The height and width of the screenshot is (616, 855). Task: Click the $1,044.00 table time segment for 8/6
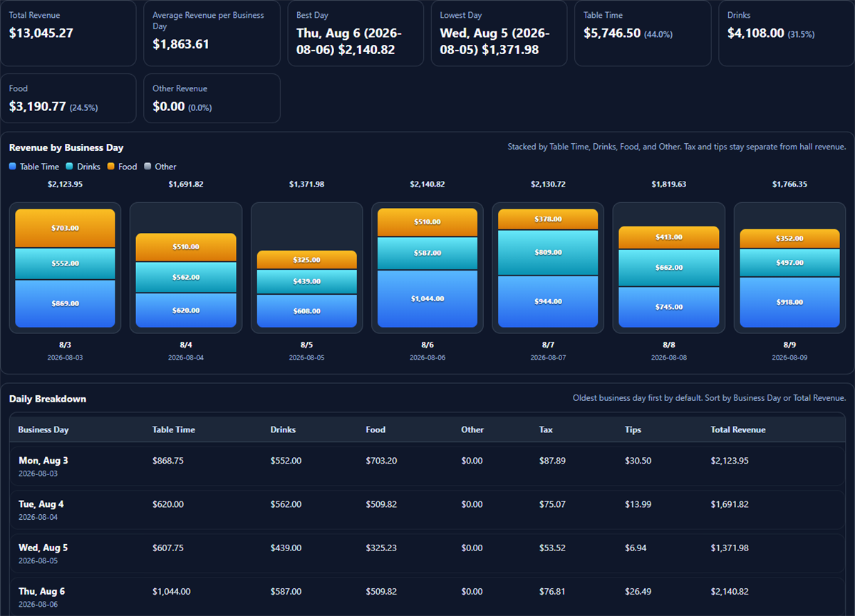pyautogui.click(x=427, y=299)
